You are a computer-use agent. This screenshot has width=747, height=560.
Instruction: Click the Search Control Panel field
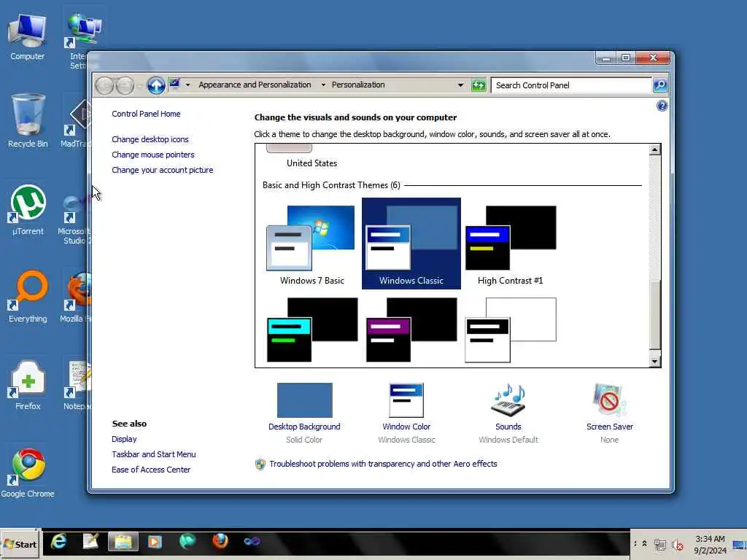571,85
